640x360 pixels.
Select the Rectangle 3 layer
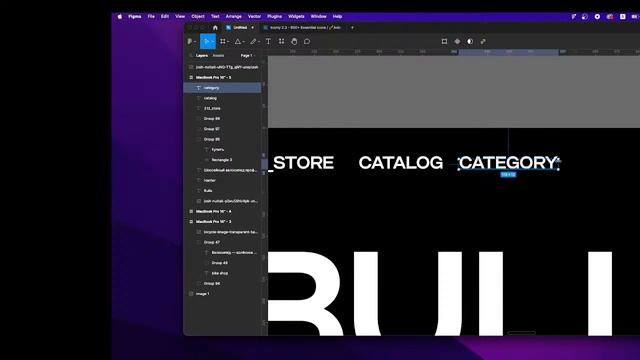pyautogui.click(x=222, y=160)
